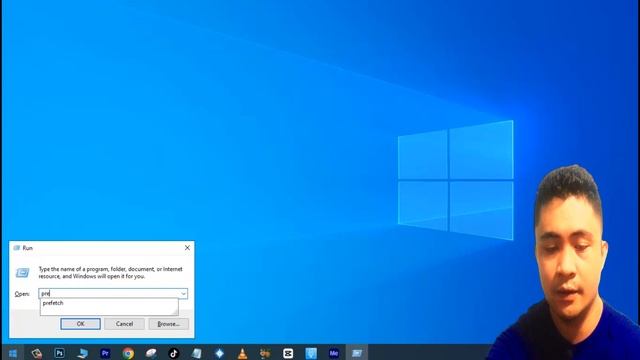This screenshot has height=360, width=640.
Task: Click the Run taskbar button
Action: [x=357, y=353]
